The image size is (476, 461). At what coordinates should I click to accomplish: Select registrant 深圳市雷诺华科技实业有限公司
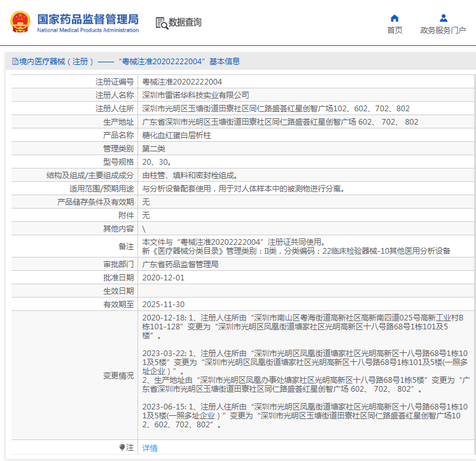(195, 95)
